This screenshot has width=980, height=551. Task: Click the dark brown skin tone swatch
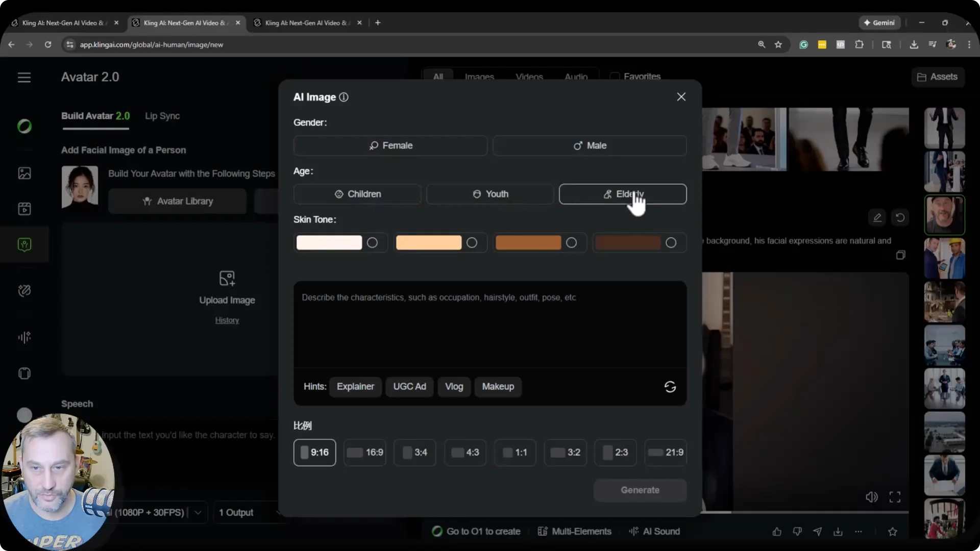pyautogui.click(x=628, y=243)
